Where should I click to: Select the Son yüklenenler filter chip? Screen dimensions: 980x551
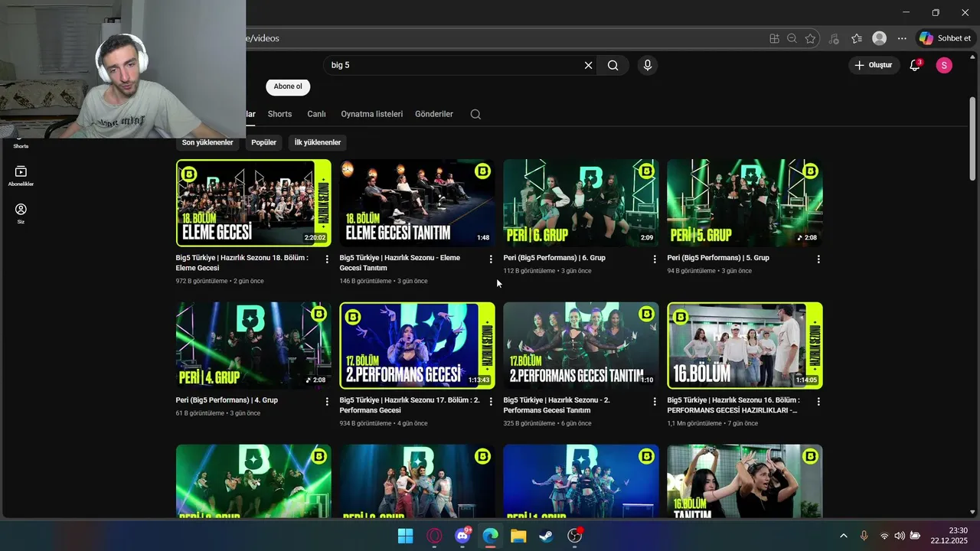point(207,143)
